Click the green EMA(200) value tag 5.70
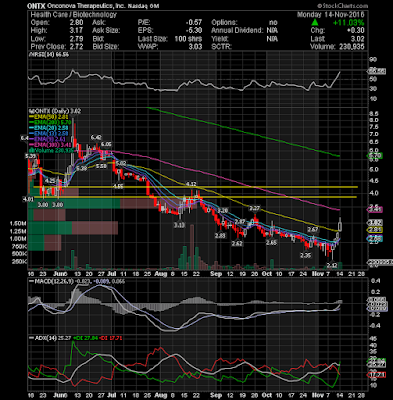The image size is (393, 400). pyautogui.click(x=375, y=155)
